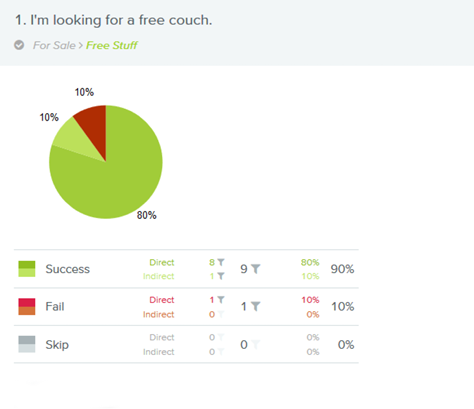The height and width of the screenshot is (409, 474).
Task: Click the For Sale breadcrumb text
Action: (x=54, y=45)
